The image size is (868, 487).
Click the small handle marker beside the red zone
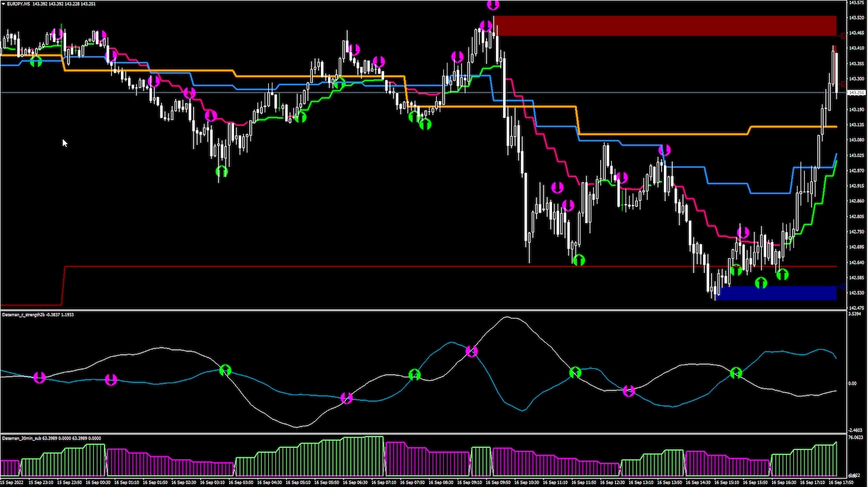pos(844,35)
